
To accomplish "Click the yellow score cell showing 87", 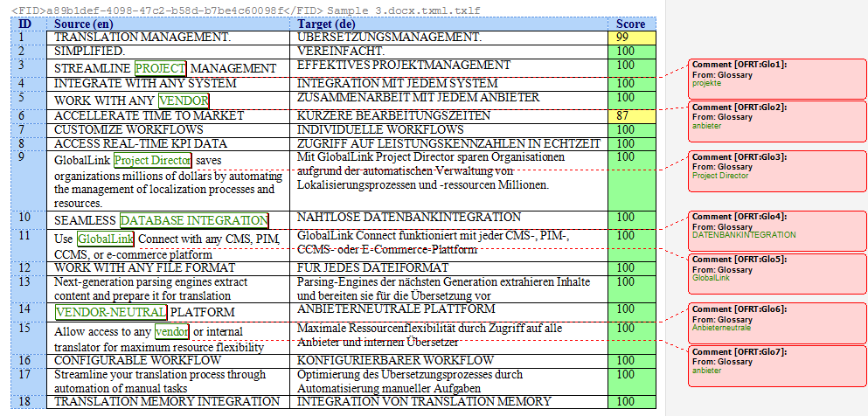I will coord(631,116).
